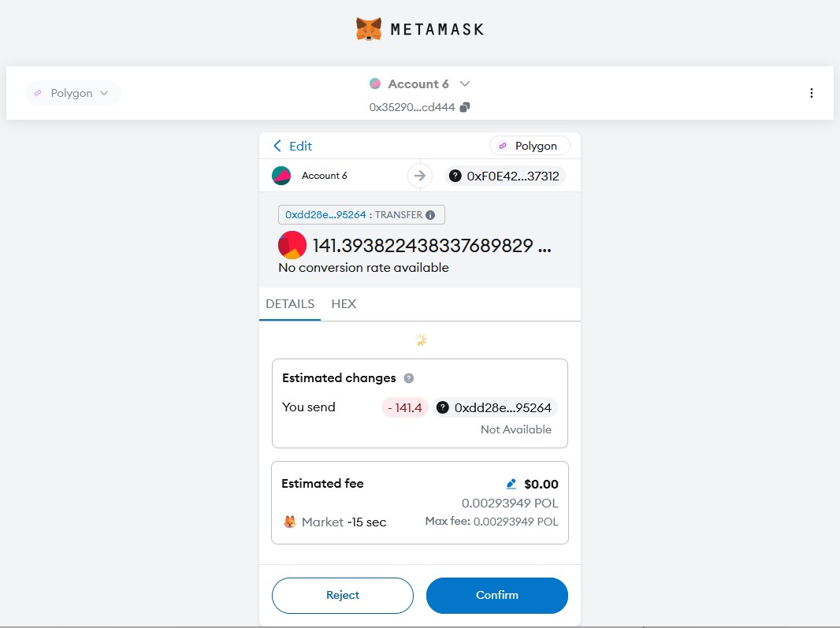This screenshot has width=840, height=628.
Task: Click the TRANSFER info icon
Action: pos(430,214)
